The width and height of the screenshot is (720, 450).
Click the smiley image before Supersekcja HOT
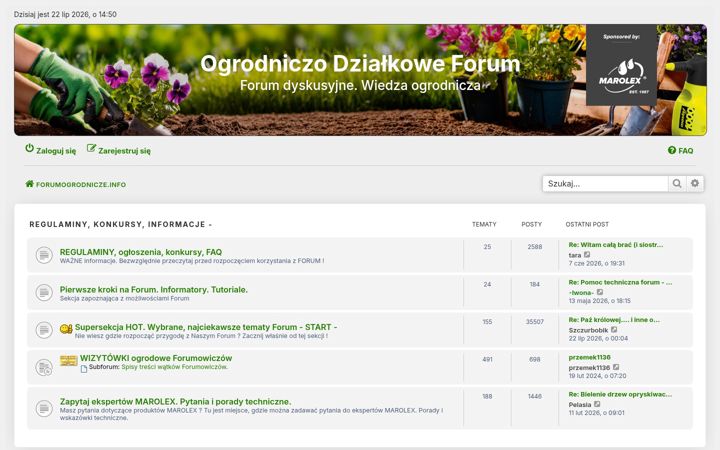point(66,329)
